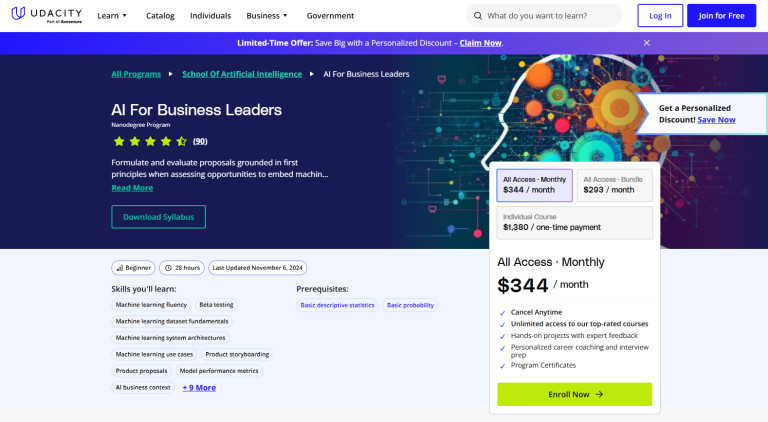This screenshot has width=768, height=422.
Task: Open the Catalog page
Action: tap(160, 16)
